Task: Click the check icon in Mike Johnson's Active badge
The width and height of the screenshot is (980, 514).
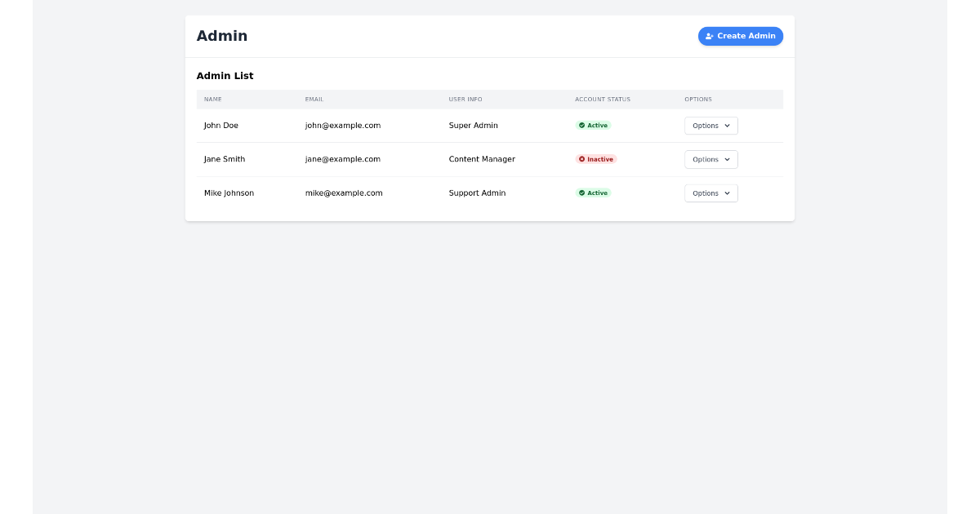Action: click(582, 193)
